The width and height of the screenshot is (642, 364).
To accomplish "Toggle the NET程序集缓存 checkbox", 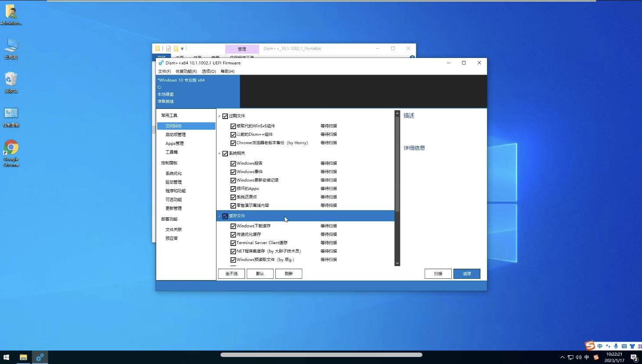I will (233, 251).
